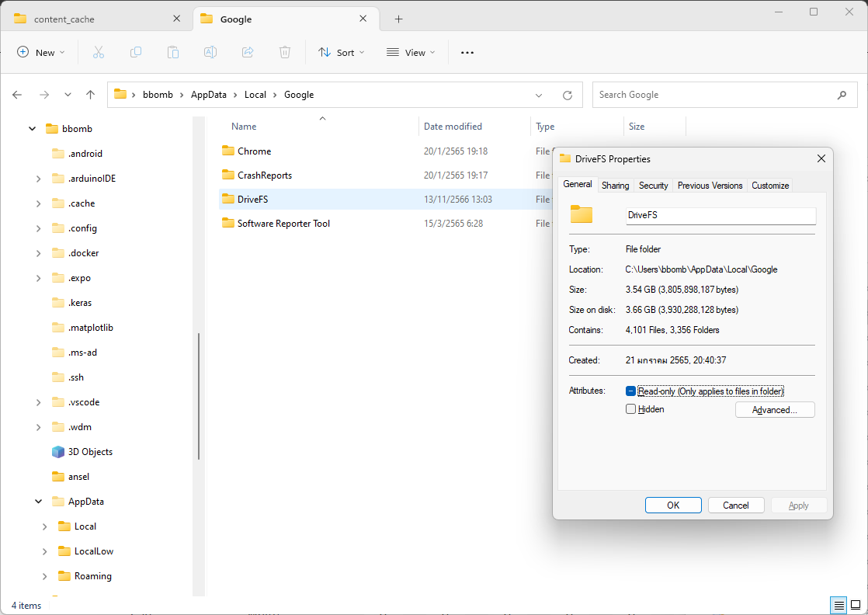Click the Search Google input field

point(714,95)
